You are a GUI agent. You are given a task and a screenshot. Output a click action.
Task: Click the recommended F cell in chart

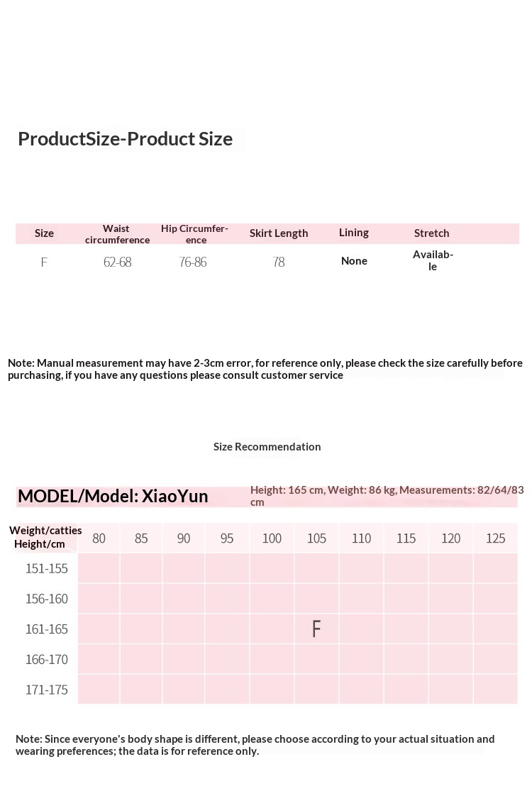click(x=316, y=629)
